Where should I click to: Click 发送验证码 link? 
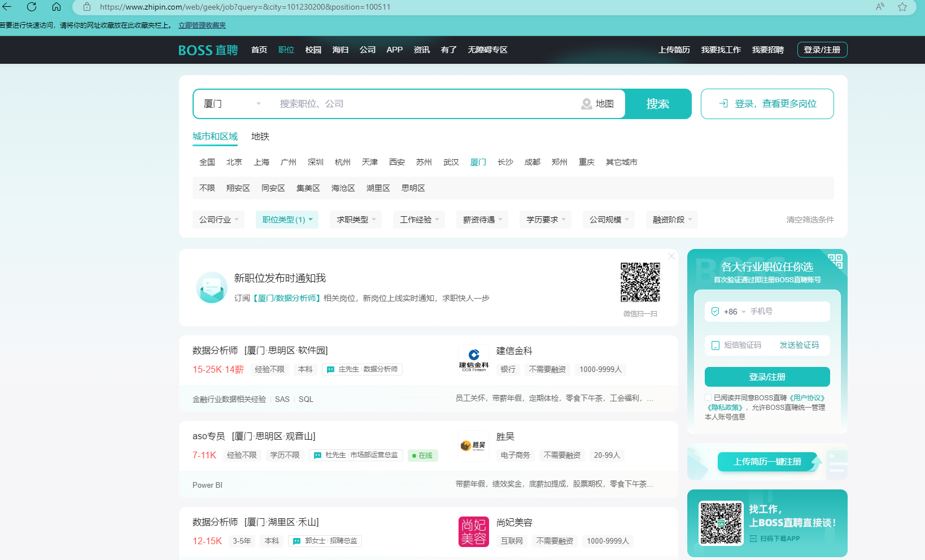click(x=799, y=345)
